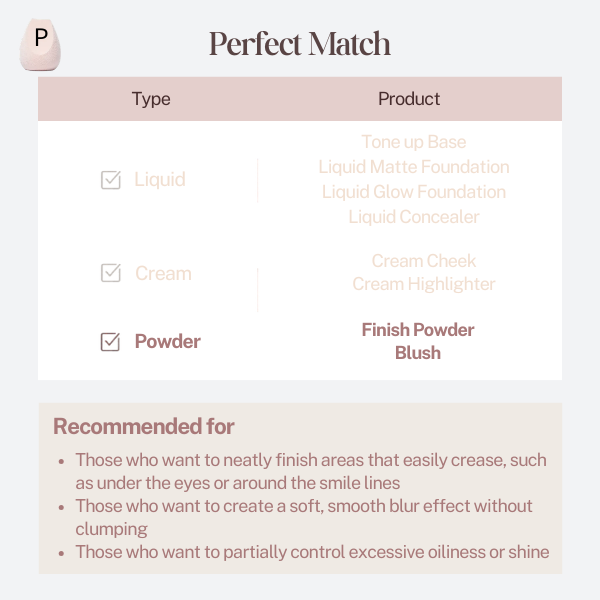The width and height of the screenshot is (600, 600).
Task: Open the Finish Powder product
Action: (418, 330)
